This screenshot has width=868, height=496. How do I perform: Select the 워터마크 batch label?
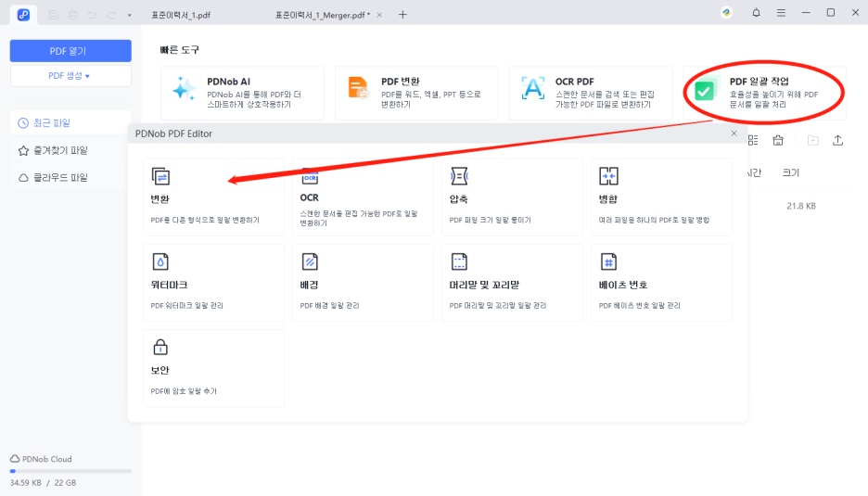point(170,286)
